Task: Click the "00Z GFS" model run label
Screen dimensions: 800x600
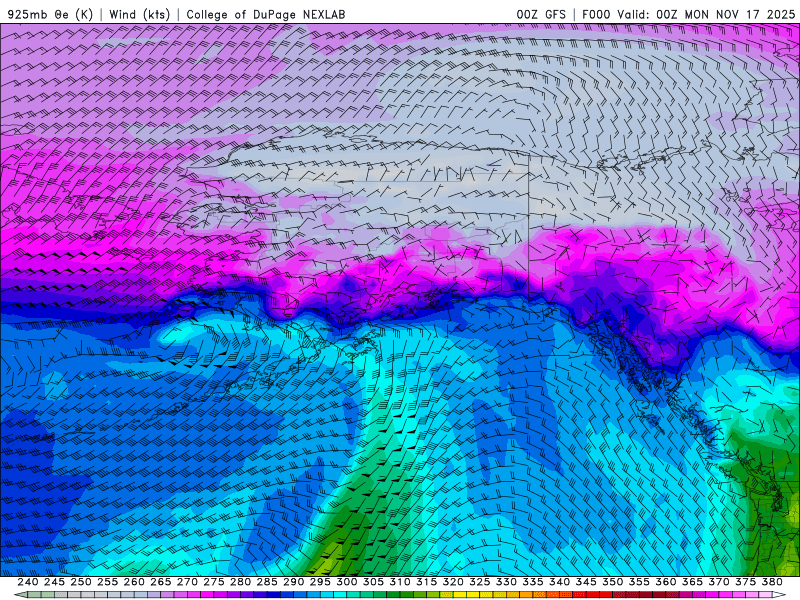Action: (541, 14)
